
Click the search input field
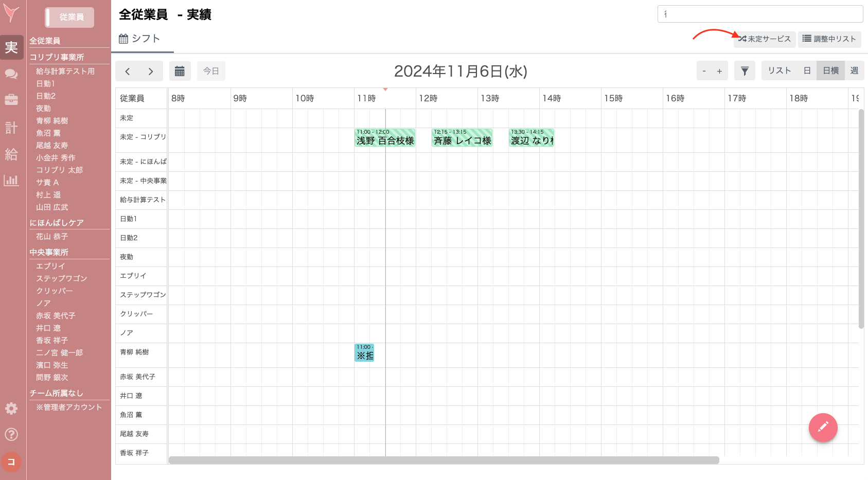[760, 14]
